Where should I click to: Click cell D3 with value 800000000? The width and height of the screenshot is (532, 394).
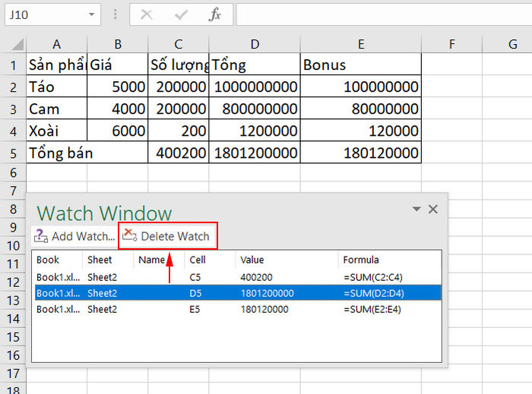pos(255,109)
